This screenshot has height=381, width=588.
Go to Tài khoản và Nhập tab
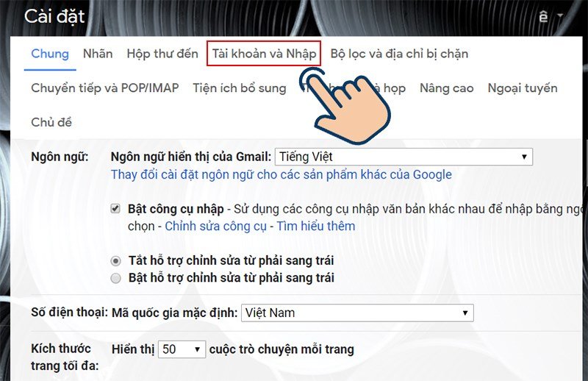click(264, 54)
